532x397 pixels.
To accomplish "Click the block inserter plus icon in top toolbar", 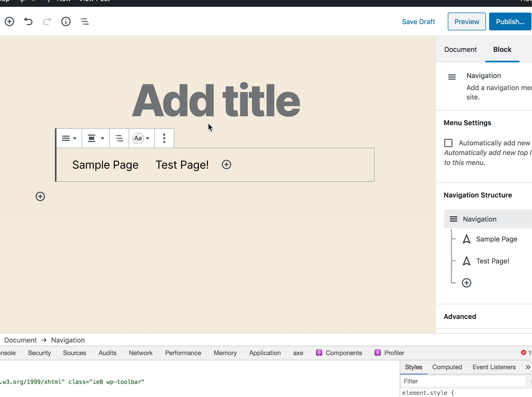I will tap(9, 21).
